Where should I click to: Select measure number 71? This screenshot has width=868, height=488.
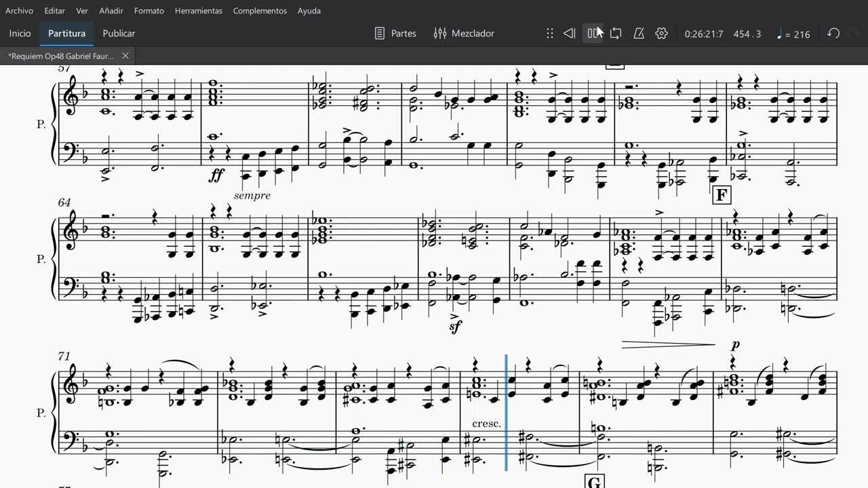pos(64,356)
